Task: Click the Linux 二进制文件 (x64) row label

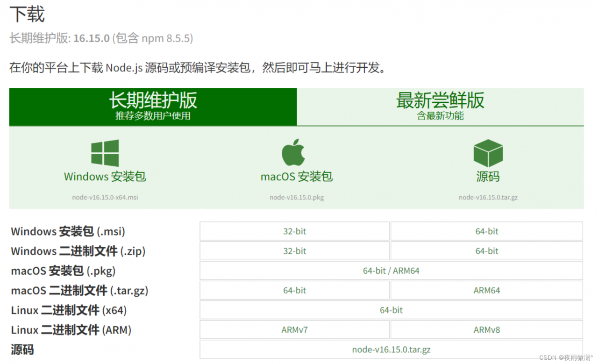Action: [x=69, y=310]
